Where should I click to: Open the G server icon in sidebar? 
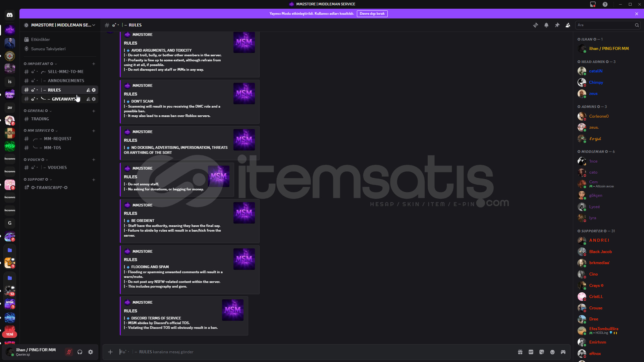pyautogui.click(x=10, y=223)
